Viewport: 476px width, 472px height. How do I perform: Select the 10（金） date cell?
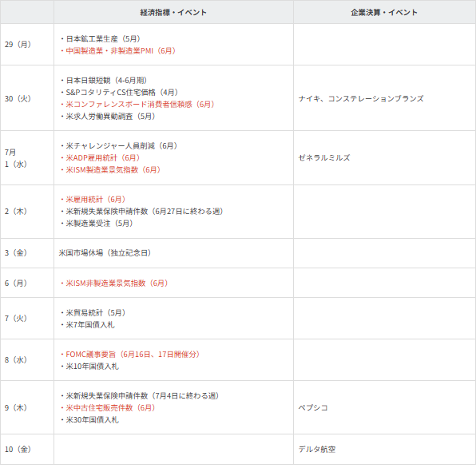pos(27,449)
